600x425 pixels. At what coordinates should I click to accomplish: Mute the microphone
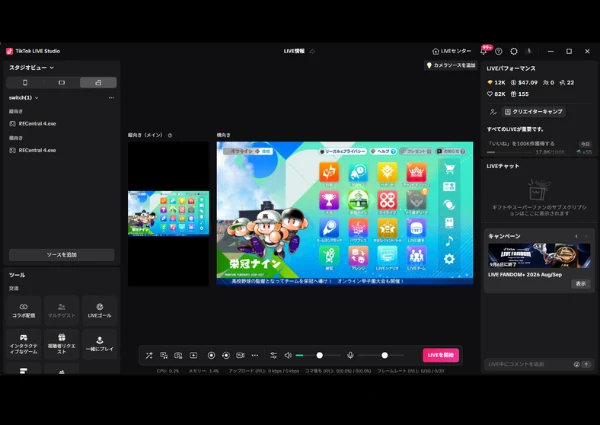350,355
